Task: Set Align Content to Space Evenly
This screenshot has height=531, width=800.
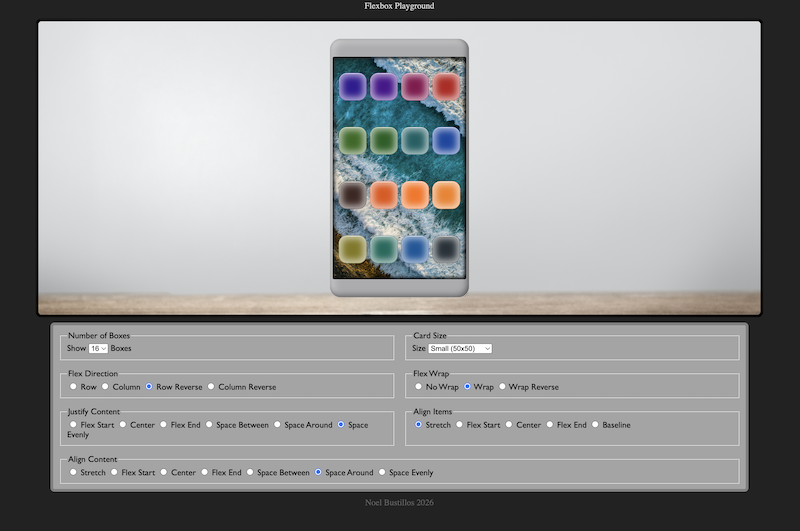Action: [x=383, y=472]
